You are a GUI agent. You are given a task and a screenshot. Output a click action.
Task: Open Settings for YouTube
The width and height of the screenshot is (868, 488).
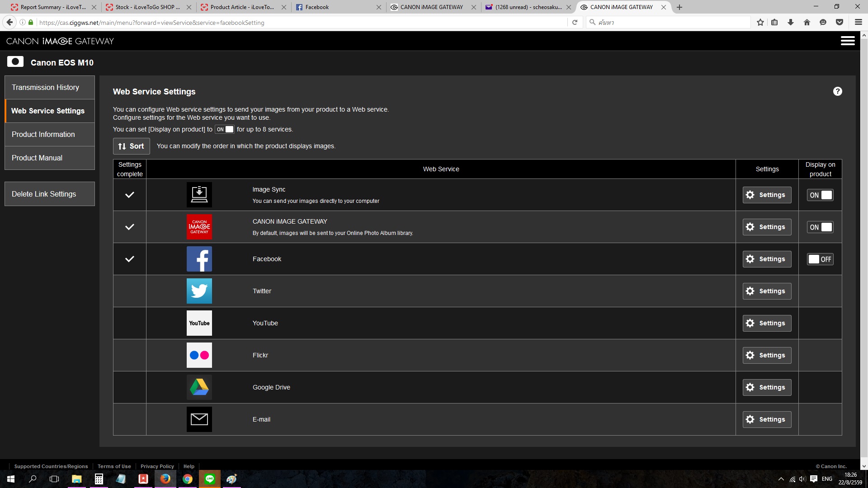(x=767, y=323)
